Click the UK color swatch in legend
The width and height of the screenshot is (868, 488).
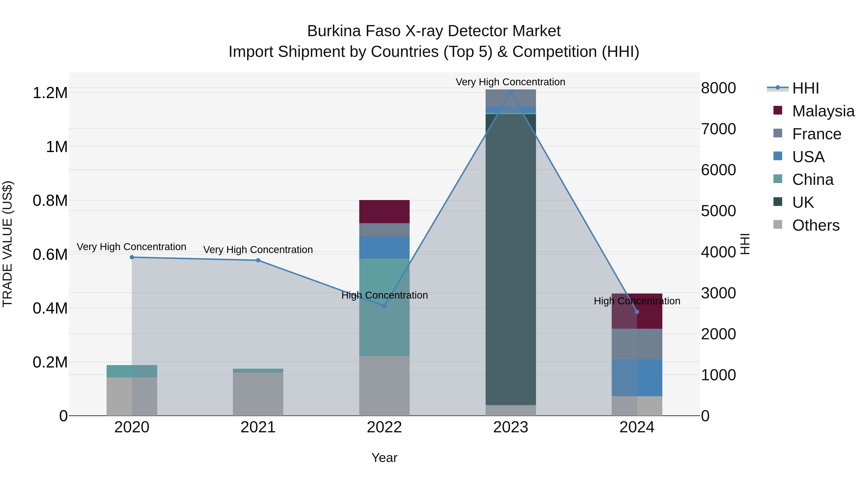coord(778,201)
